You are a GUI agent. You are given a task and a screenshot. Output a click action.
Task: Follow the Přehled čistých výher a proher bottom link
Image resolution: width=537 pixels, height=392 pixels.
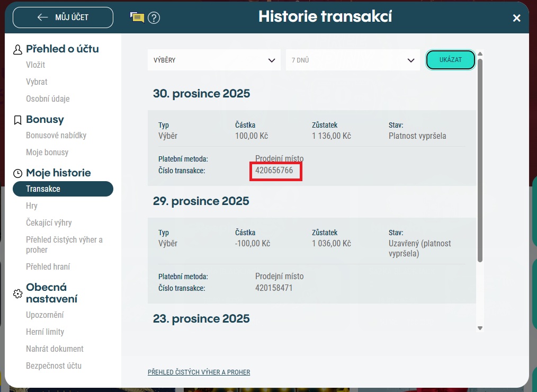pos(199,372)
